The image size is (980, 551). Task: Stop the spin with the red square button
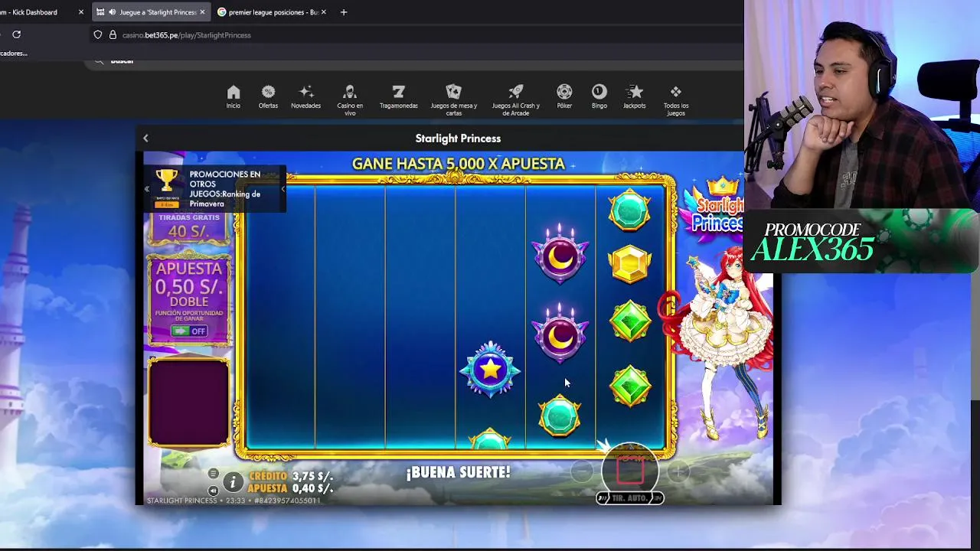(630, 471)
